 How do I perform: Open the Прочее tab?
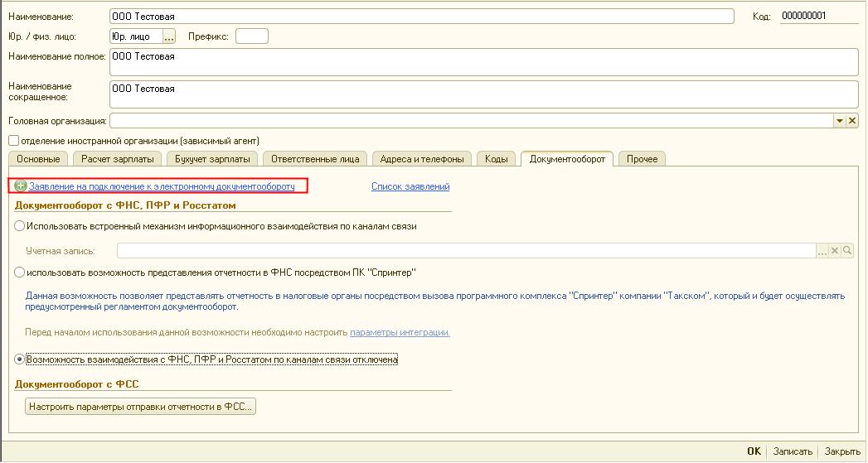point(643,159)
